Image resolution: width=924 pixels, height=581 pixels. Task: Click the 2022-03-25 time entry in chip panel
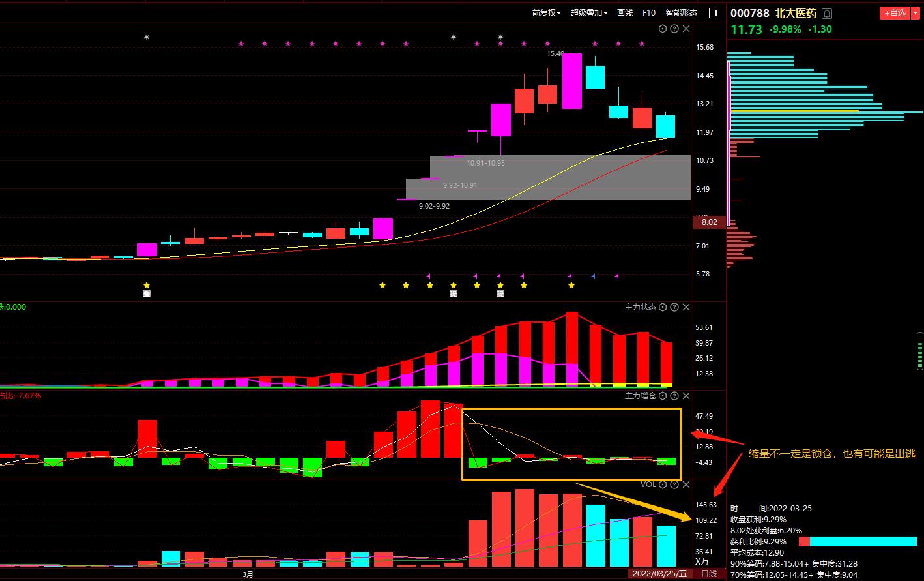click(x=771, y=509)
